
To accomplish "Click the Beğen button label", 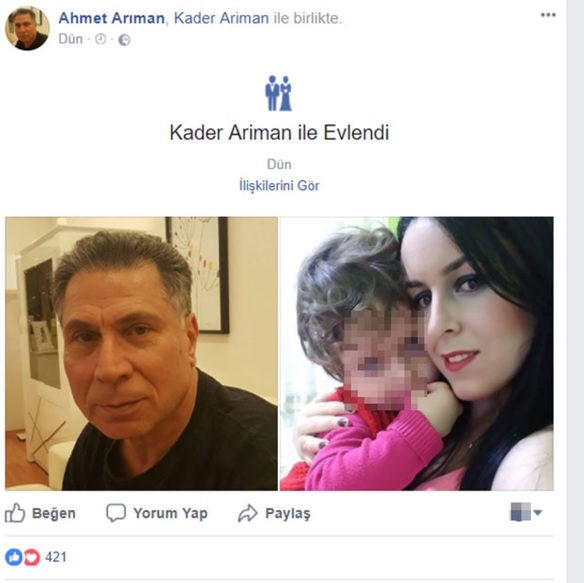I will (54, 513).
